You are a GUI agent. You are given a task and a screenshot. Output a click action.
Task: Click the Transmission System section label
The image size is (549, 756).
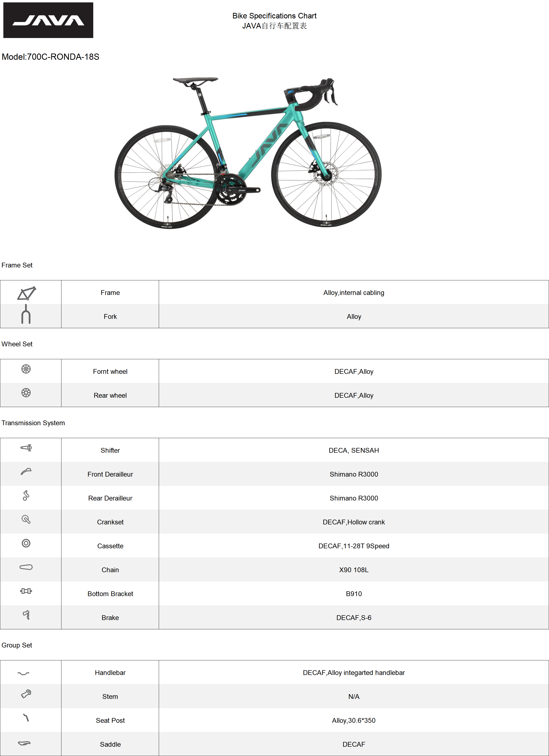pyautogui.click(x=33, y=423)
